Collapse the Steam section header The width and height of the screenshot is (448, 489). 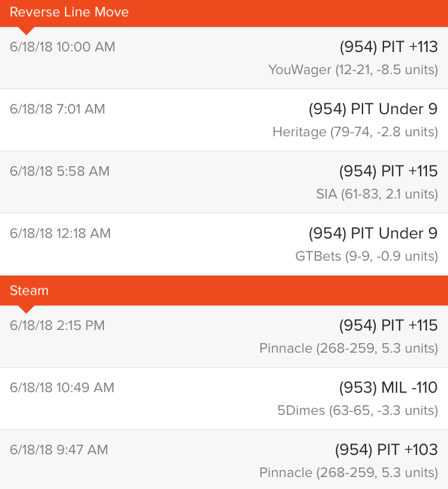click(x=224, y=291)
